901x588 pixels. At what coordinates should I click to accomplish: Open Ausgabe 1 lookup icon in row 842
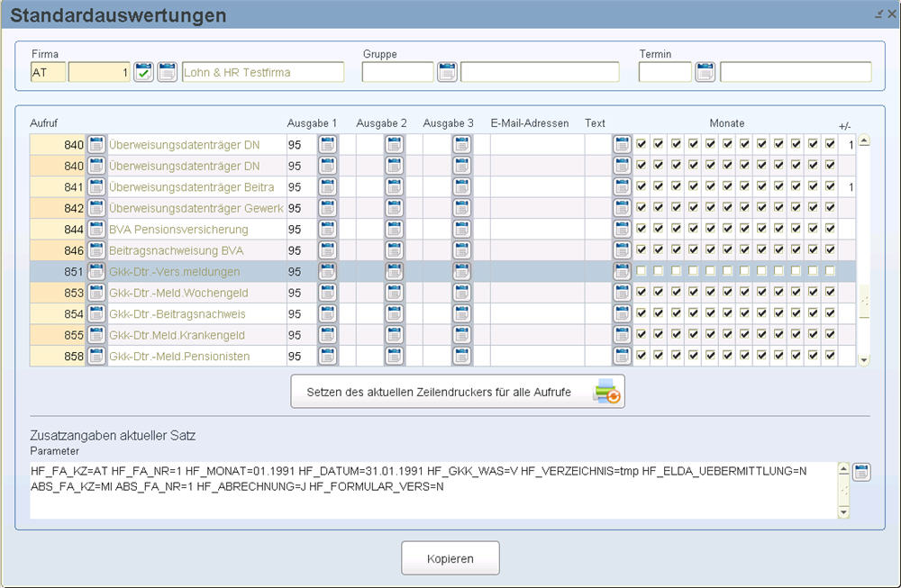pyautogui.click(x=328, y=208)
